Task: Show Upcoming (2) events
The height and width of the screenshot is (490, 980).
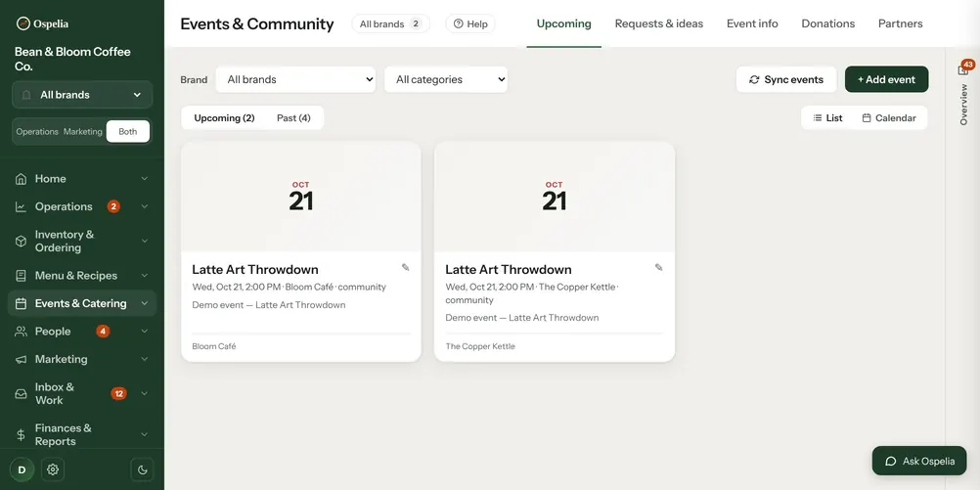Action: (224, 118)
